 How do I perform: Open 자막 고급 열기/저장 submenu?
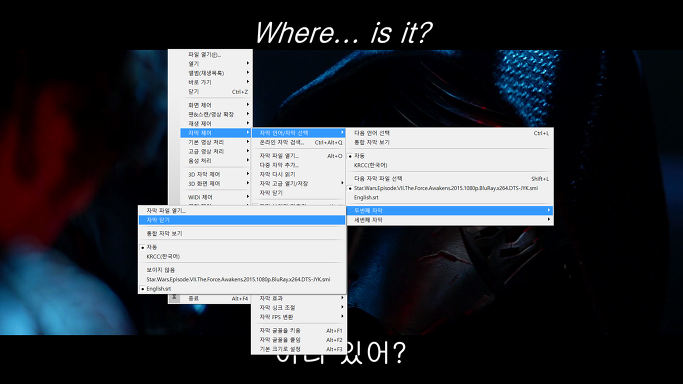coord(299,183)
